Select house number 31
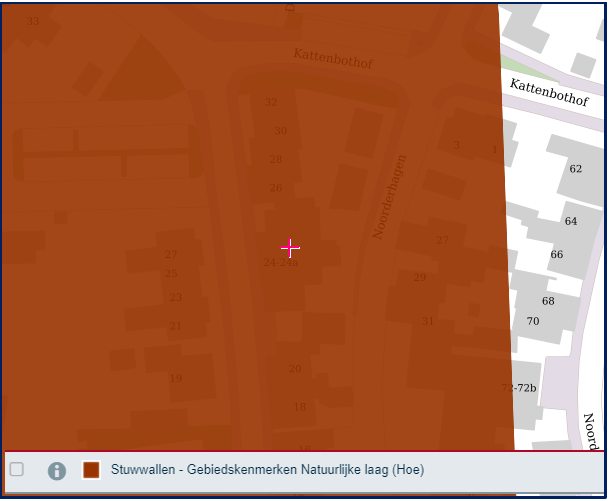The image size is (609, 501). pos(428,321)
